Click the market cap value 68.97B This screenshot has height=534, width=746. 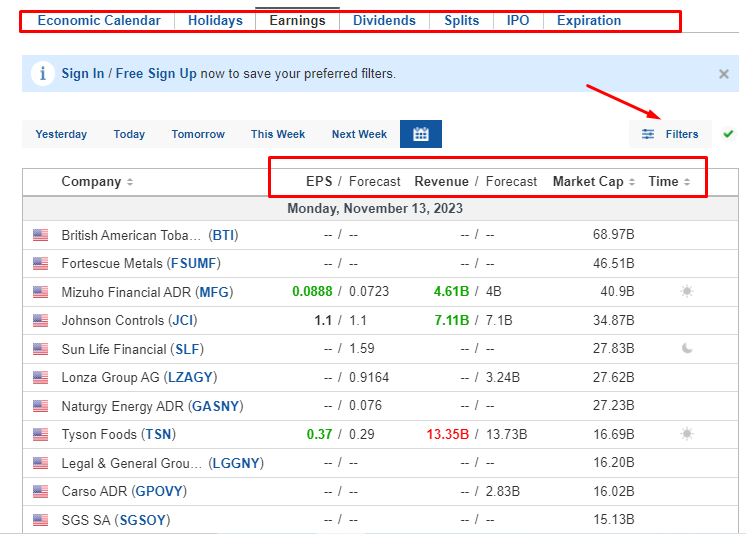pos(613,235)
